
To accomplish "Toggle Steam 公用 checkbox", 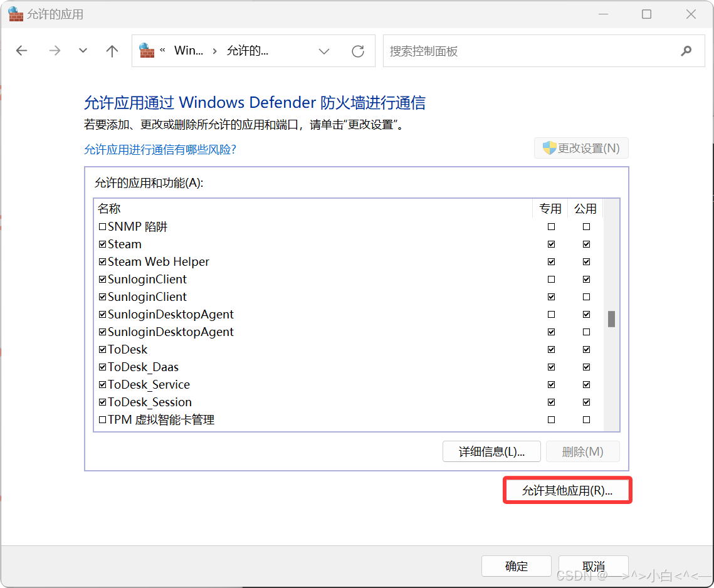I will 587,244.
